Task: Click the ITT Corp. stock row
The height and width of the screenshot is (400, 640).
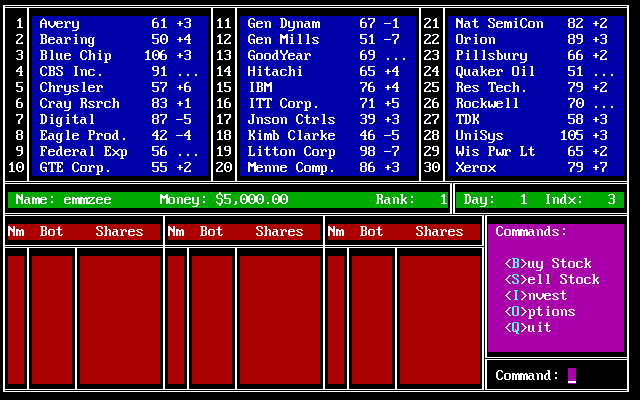Action: [328, 103]
